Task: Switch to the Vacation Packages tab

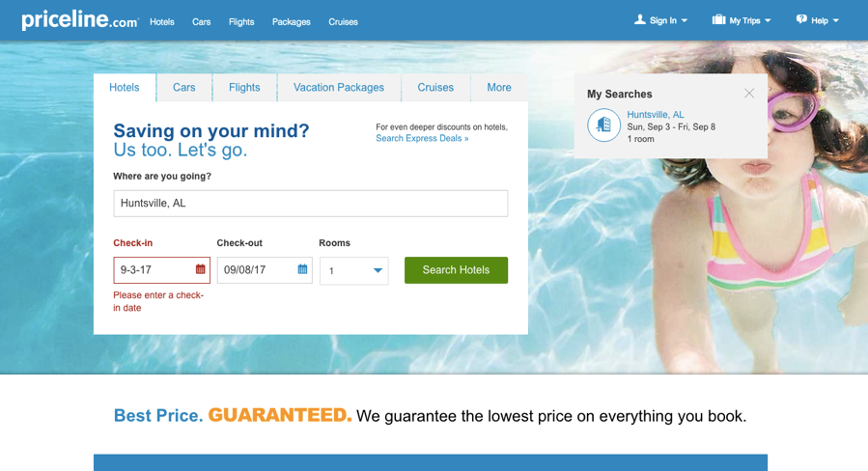Action: (339, 88)
